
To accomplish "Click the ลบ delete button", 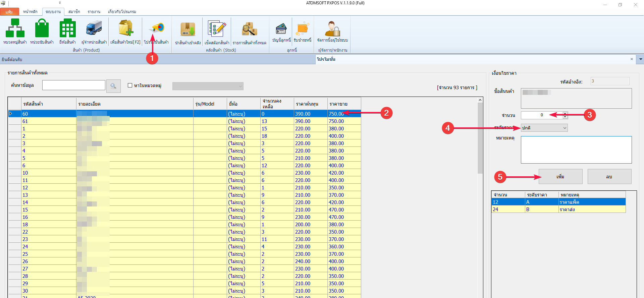I will tap(609, 177).
